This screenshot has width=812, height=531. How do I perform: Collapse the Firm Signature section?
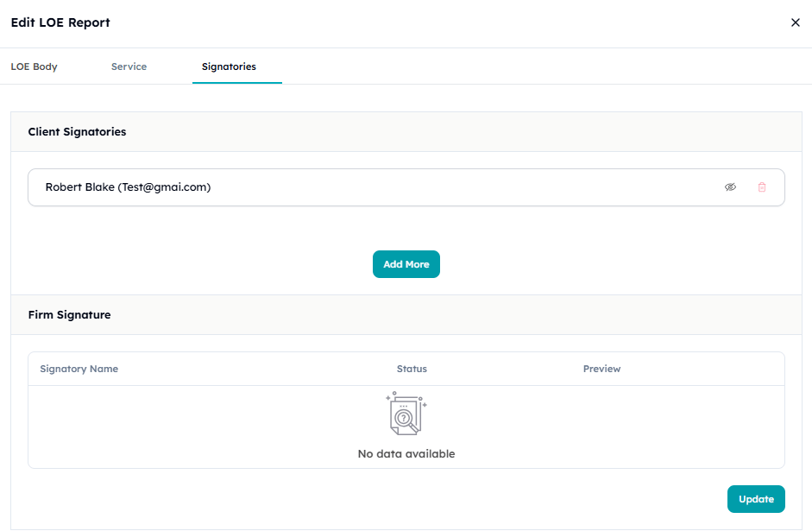(69, 314)
